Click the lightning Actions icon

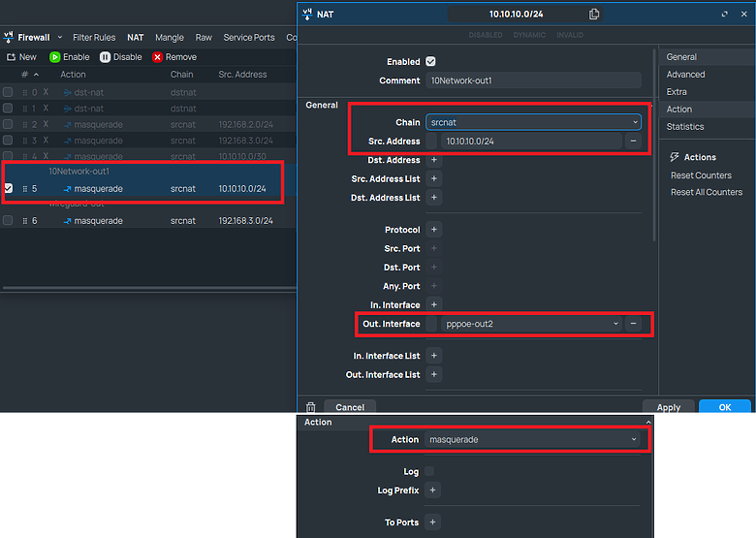[x=675, y=157]
